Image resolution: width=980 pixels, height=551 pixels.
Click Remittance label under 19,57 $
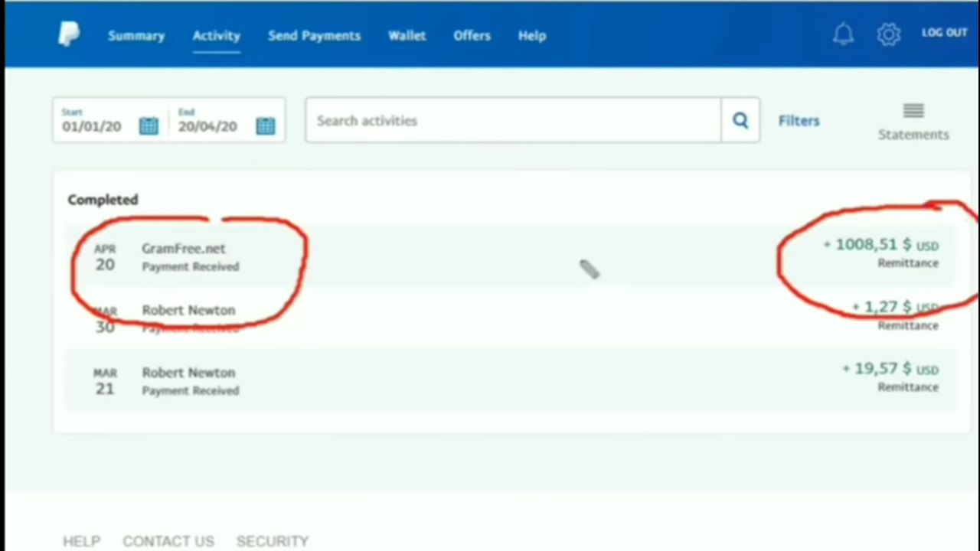tap(907, 386)
